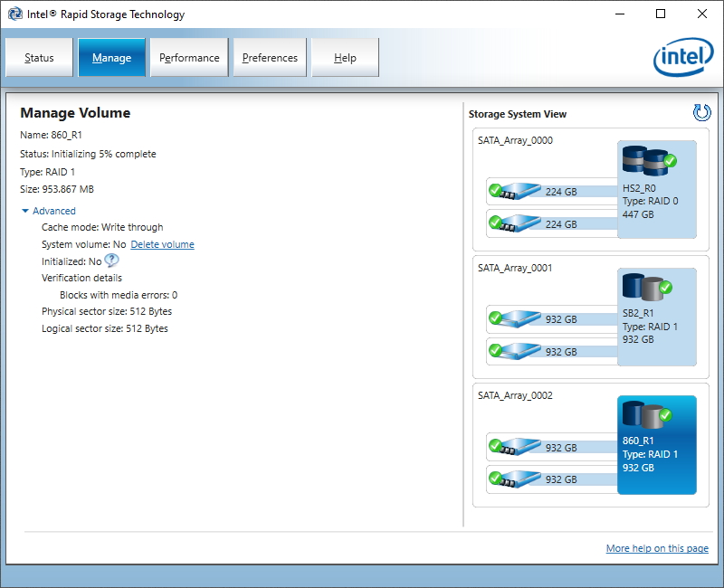Select second 932 GB disk in SATA_Array_0001

pos(552,352)
